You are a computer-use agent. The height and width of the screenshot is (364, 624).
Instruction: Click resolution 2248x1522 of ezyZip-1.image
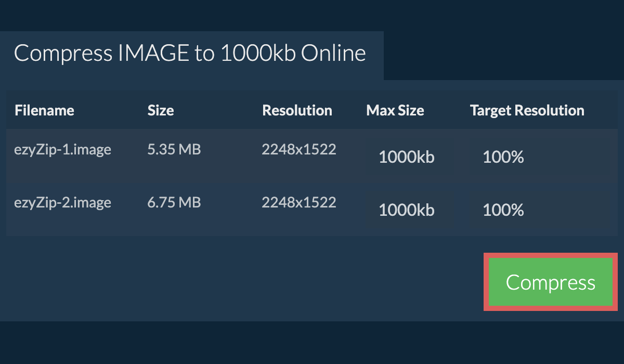click(x=299, y=150)
